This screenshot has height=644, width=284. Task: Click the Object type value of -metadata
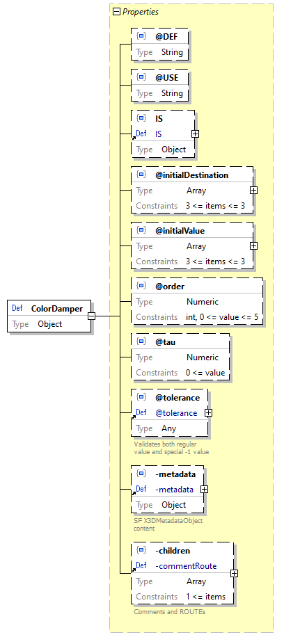coord(173,505)
